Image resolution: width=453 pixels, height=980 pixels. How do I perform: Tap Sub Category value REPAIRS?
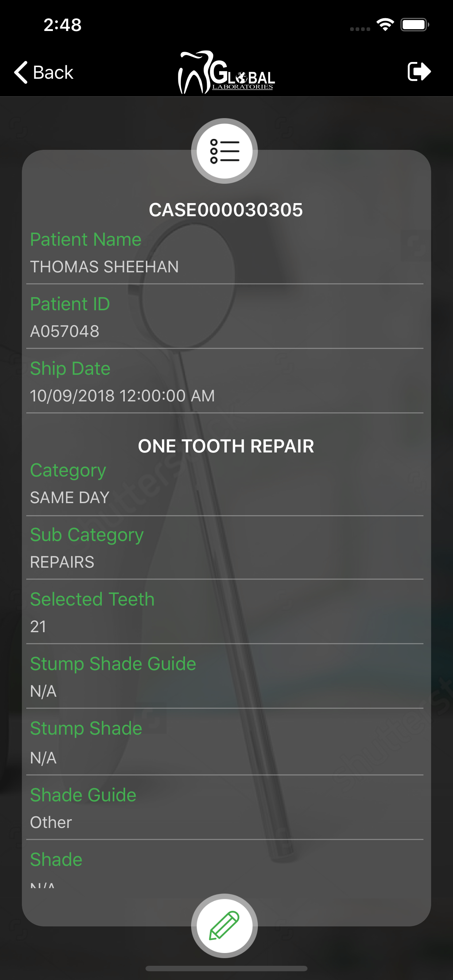point(62,562)
